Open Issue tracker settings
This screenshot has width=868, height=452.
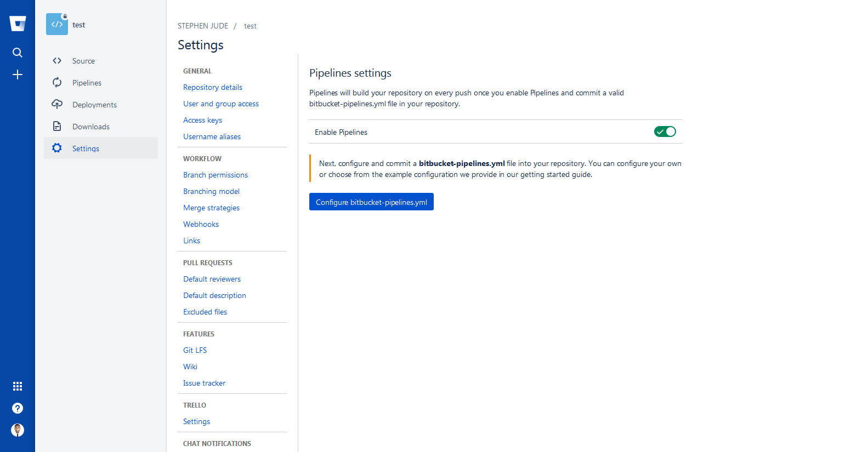204,383
